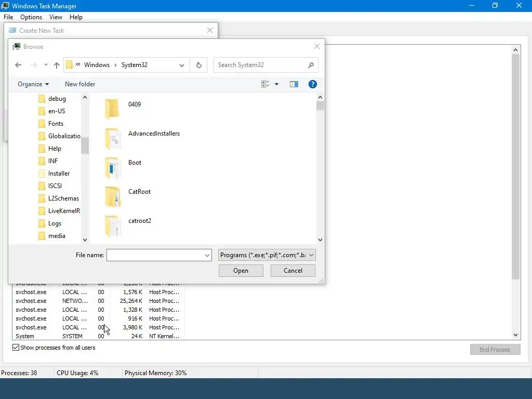This screenshot has height=399, width=532.
Task: Open the view options dropdown arrow
Action: click(x=276, y=84)
